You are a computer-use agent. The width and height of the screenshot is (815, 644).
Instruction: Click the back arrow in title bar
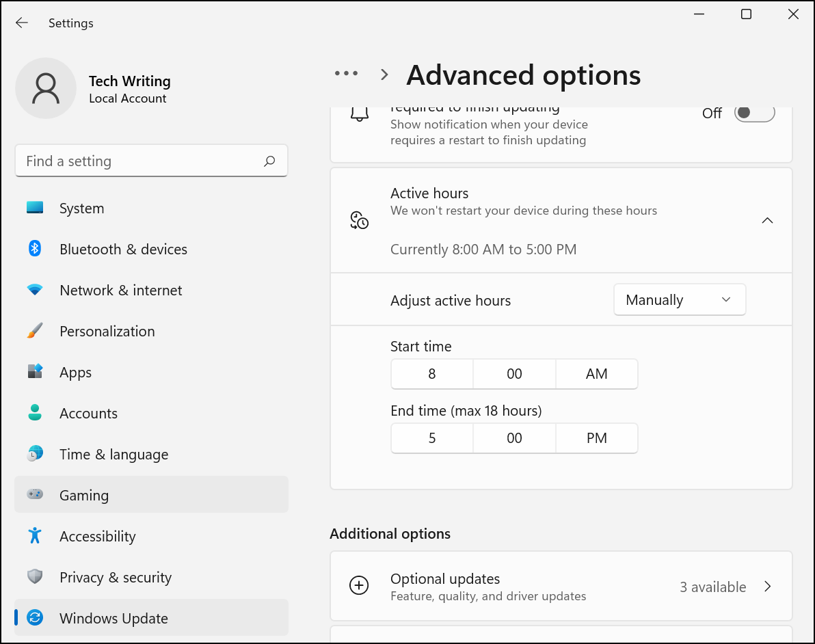pos(22,23)
